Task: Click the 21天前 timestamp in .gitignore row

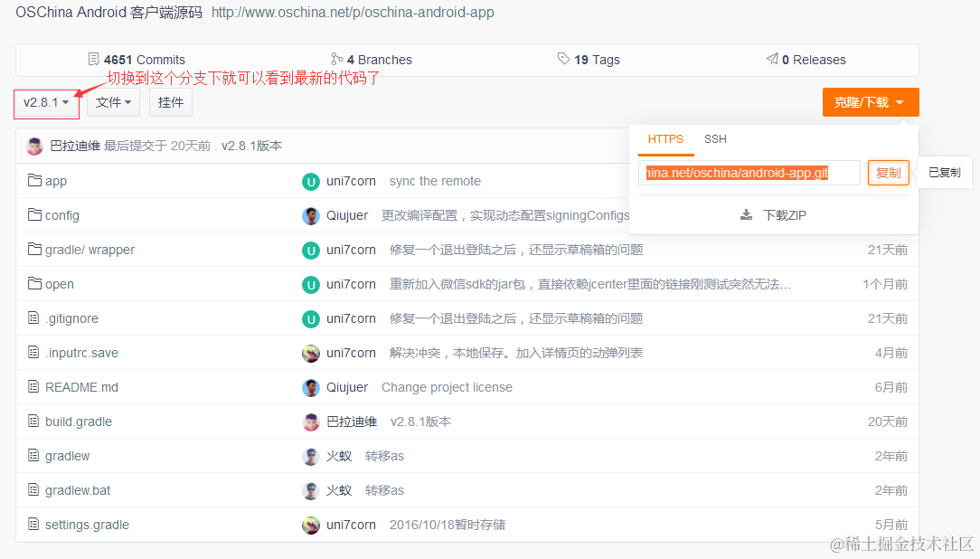Action: point(888,319)
